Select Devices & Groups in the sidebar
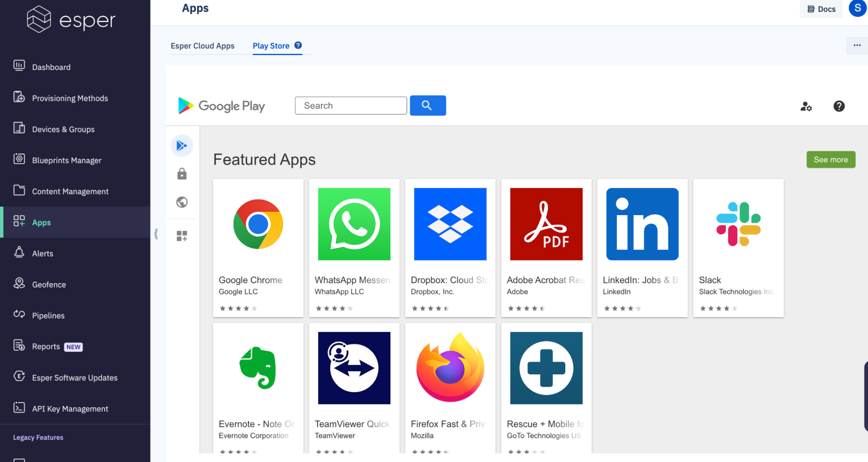Viewport: 868px width, 462px height. 63,129
